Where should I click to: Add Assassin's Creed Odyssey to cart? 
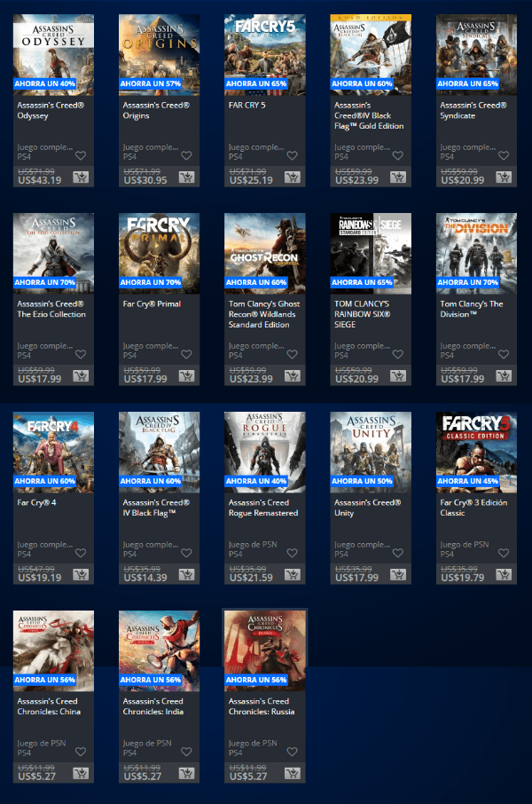(81, 177)
